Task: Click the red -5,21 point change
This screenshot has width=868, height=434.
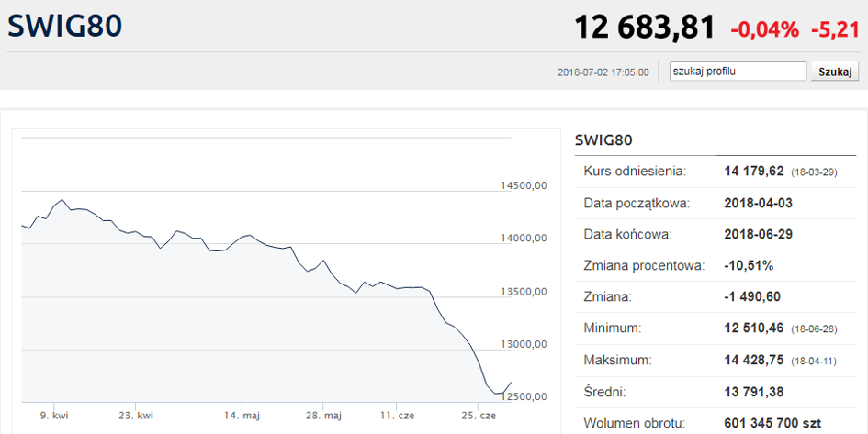Action: point(835,29)
